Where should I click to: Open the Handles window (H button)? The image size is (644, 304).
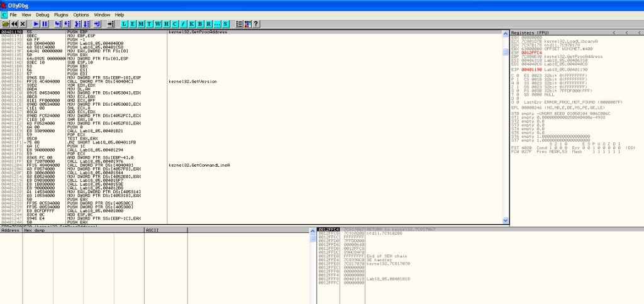[x=167, y=23]
